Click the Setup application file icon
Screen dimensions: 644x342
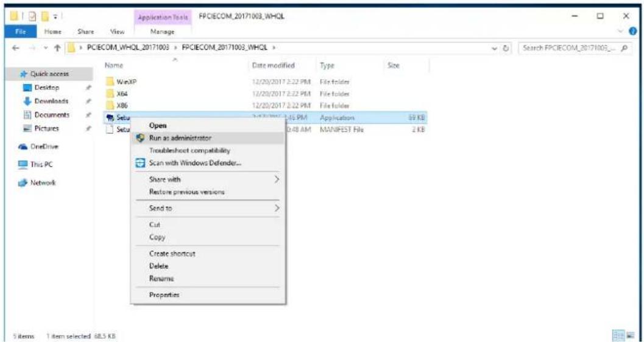coord(110,117)
